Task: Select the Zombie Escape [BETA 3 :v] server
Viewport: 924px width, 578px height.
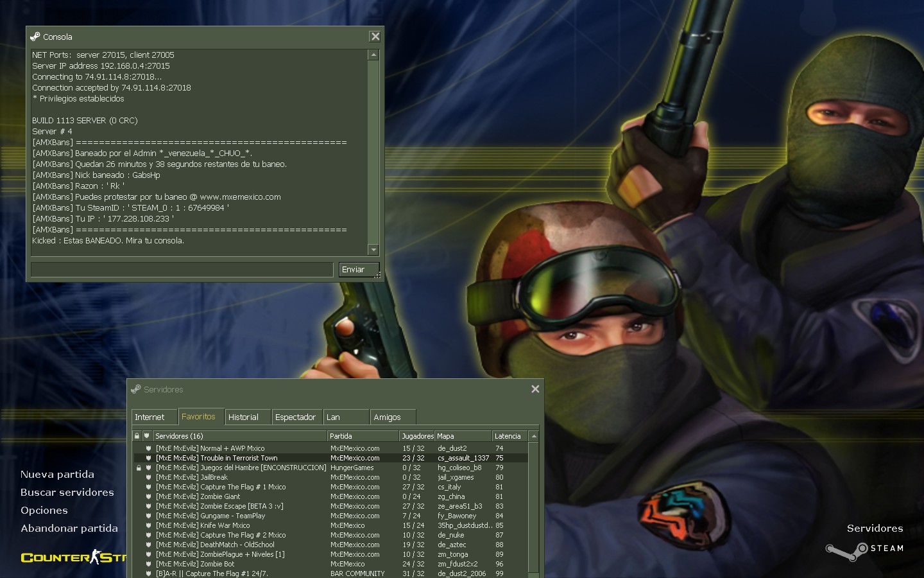Action: coord(330,507)
